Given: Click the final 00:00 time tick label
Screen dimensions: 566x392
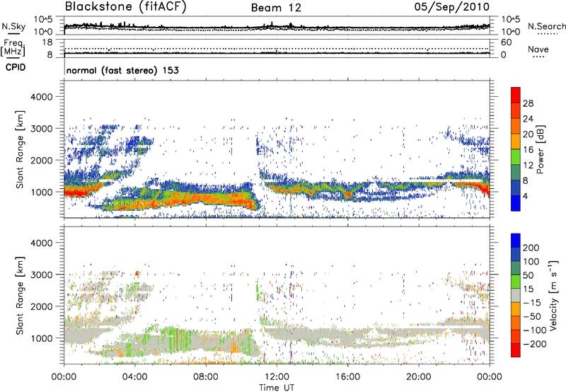Looking at the screenshot, I should tap(490, 377).
